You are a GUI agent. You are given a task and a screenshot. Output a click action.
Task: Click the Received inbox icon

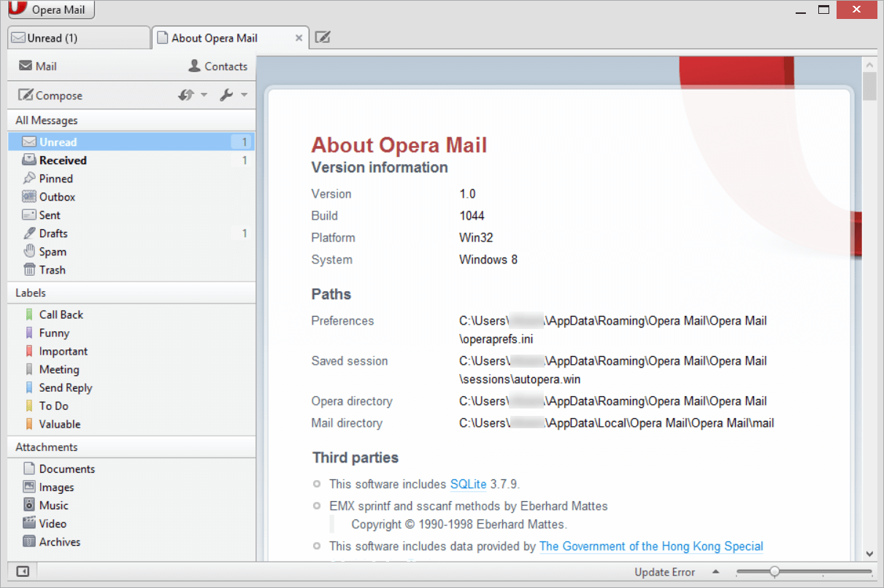(x=29, y=160)
